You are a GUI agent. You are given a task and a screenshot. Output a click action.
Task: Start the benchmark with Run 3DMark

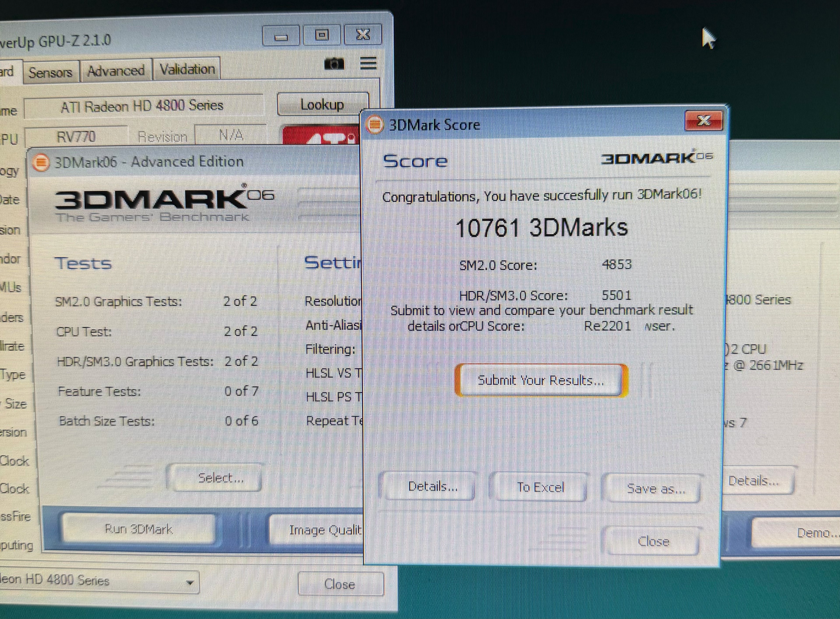(x=138, y=529)
